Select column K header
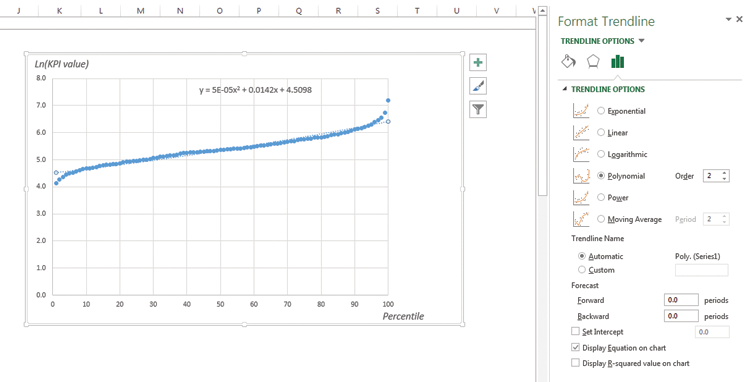Screen dimensions: 750x382 (60, 11)
